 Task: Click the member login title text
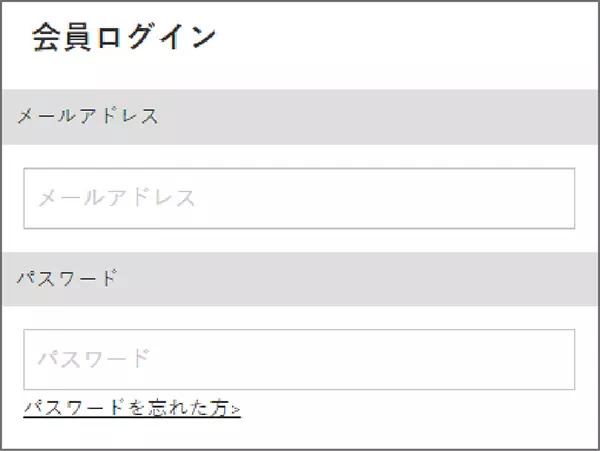(124, 37)
